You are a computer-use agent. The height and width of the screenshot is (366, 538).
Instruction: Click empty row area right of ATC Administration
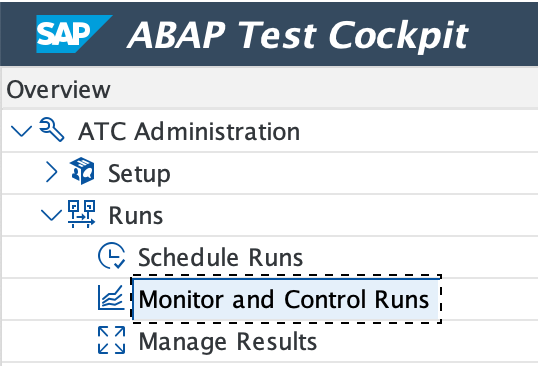(x=419, y=131)
